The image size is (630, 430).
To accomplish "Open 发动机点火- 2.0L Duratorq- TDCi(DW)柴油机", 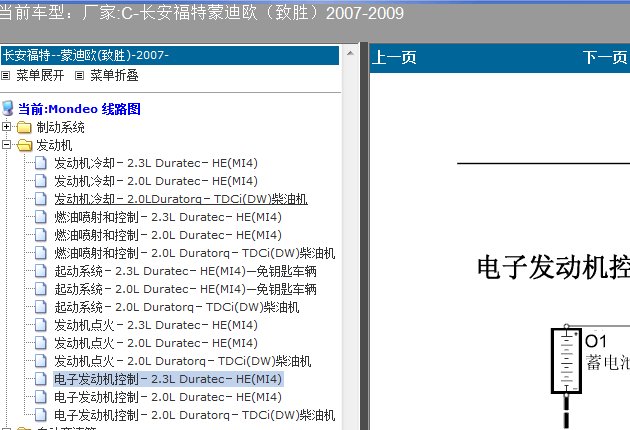I will (183, 361).
